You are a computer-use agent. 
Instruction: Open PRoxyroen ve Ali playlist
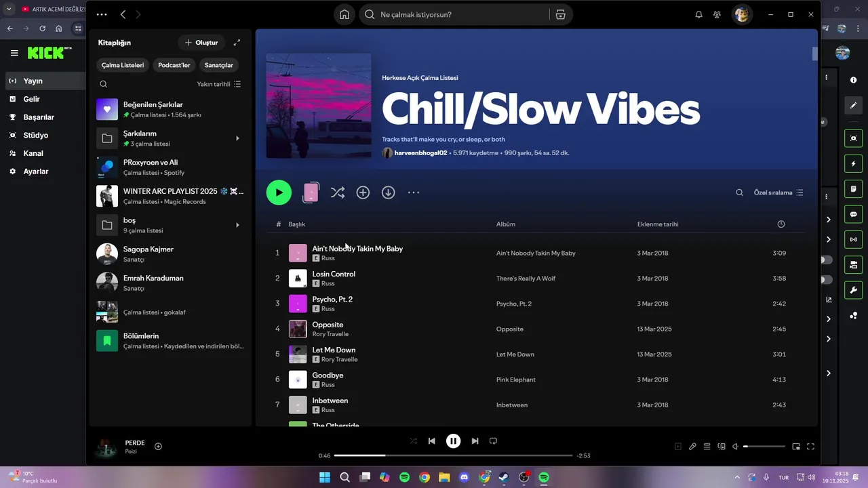(170, 167)
